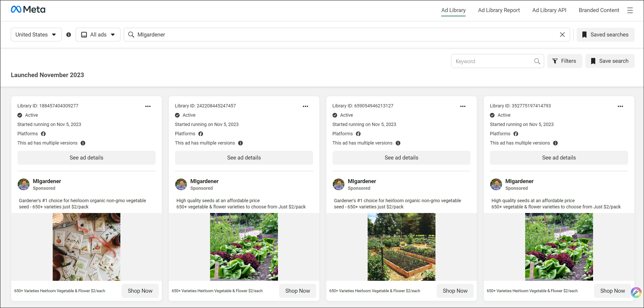This screenshot has width=644, height=308.
Task: Click Started running date on ad 242208445247457
Action: coord(206,124)
